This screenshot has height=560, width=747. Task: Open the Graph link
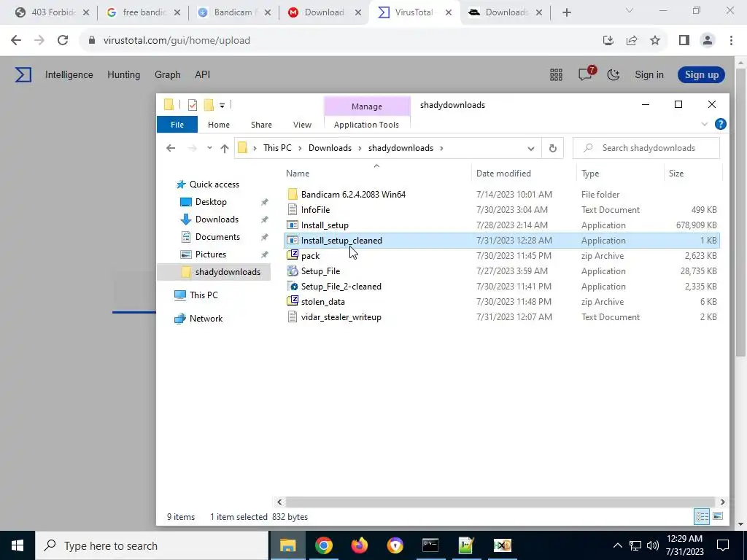click(168, 75)
